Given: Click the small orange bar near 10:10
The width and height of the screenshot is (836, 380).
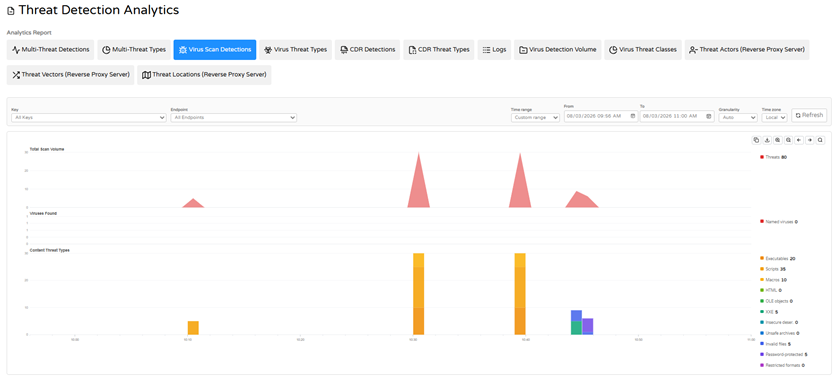Looking at the screenshot, I should click(193, 328).
